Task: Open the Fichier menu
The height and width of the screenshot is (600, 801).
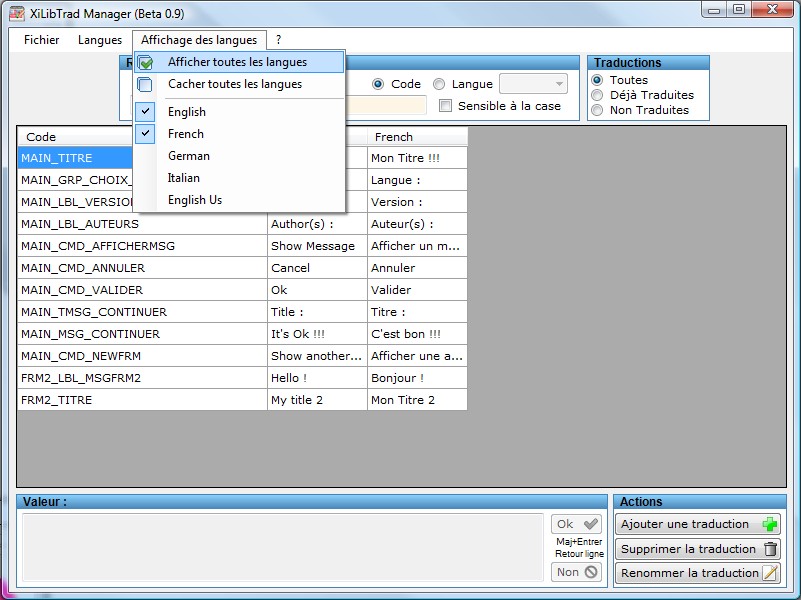Action: point(41,40)
